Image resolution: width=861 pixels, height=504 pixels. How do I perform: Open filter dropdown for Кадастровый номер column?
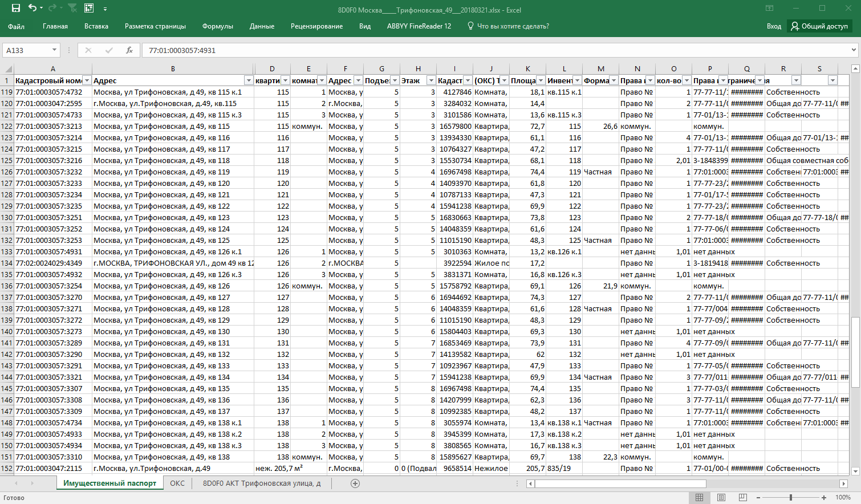(x=87, y=80)
